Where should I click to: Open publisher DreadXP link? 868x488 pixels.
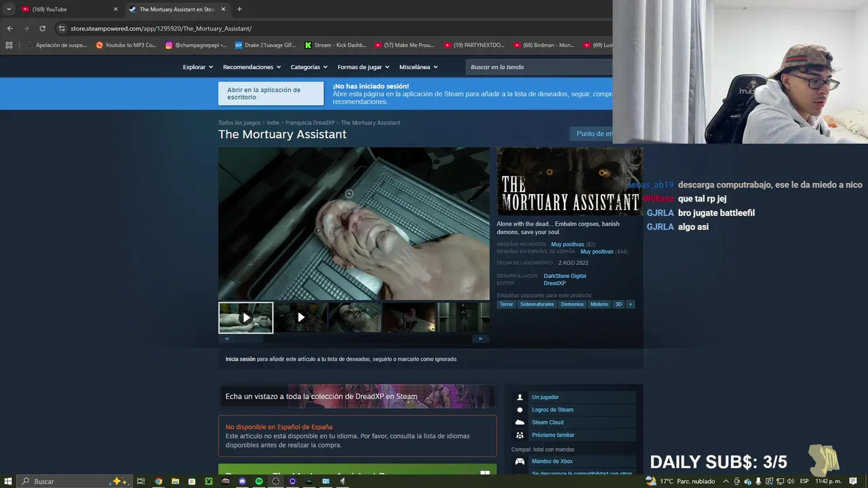pos(555,283)
